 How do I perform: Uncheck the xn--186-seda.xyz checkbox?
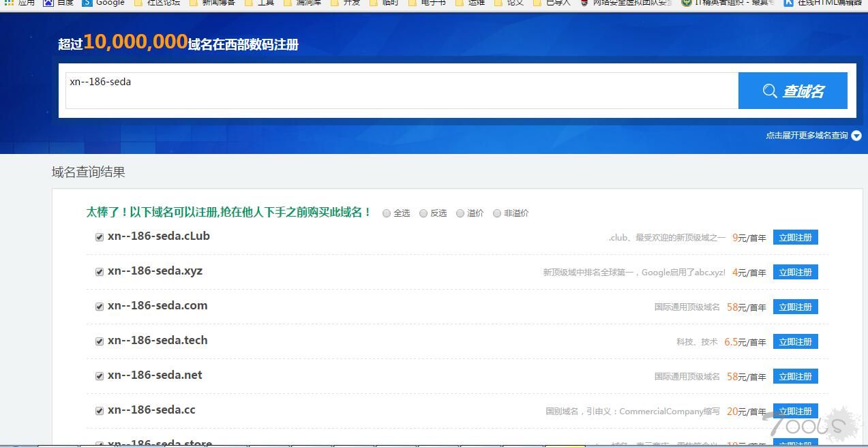(x=100, y=272)
